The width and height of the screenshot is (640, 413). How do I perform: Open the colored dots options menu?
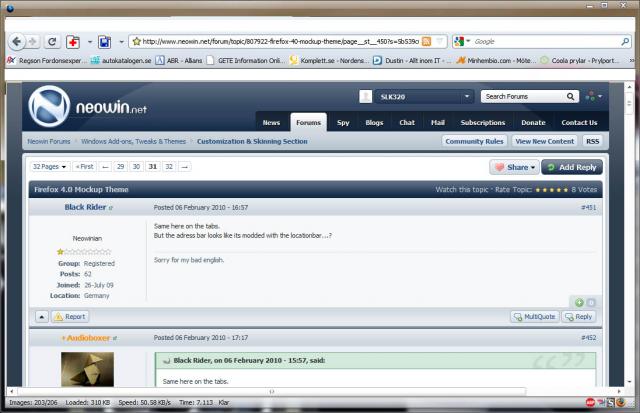[x=593, y=97]
